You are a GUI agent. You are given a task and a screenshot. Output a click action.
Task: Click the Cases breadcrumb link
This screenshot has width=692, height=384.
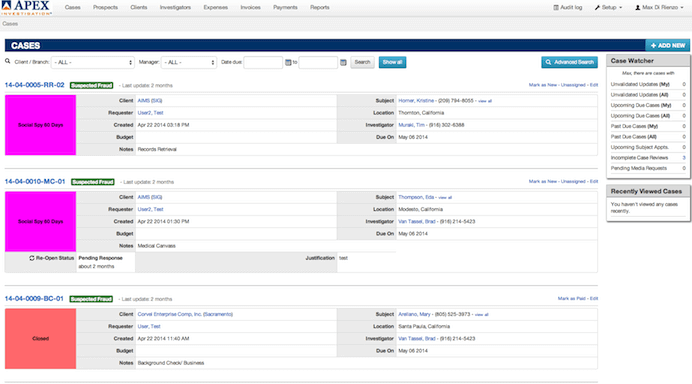(10, 24)
